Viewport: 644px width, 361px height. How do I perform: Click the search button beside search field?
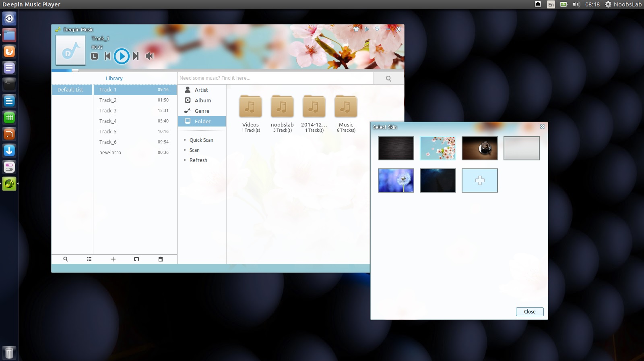tap(388, 79)
